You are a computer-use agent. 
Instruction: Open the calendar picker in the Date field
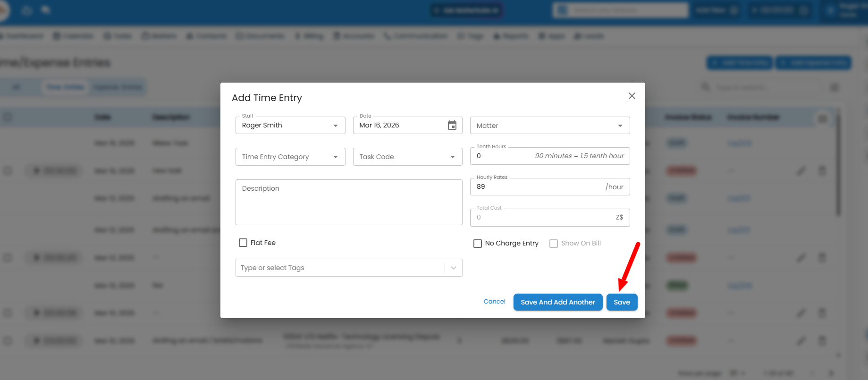pos(452,125)
